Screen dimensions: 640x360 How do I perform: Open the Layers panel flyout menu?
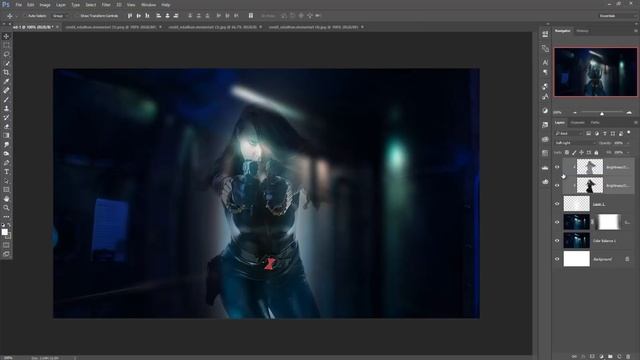(x=635, y=122)
